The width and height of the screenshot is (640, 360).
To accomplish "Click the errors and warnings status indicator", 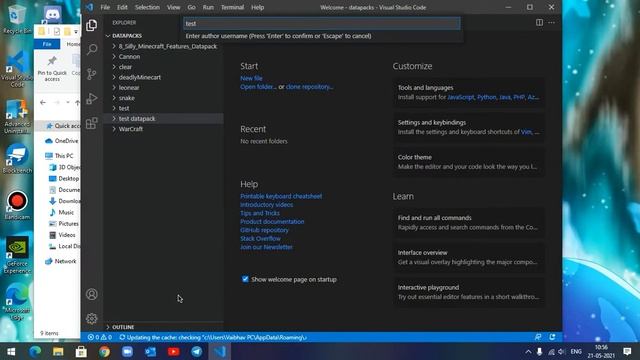I will click(x=100, y=338).
